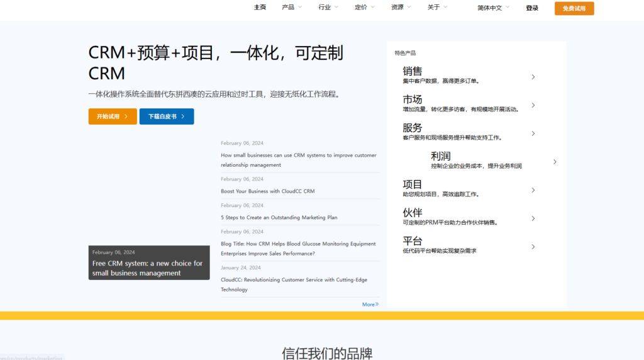Viewport: 644px width, 360px height.
Task: Click the orange 免费试用 button
Action: [x=574, y=8]
